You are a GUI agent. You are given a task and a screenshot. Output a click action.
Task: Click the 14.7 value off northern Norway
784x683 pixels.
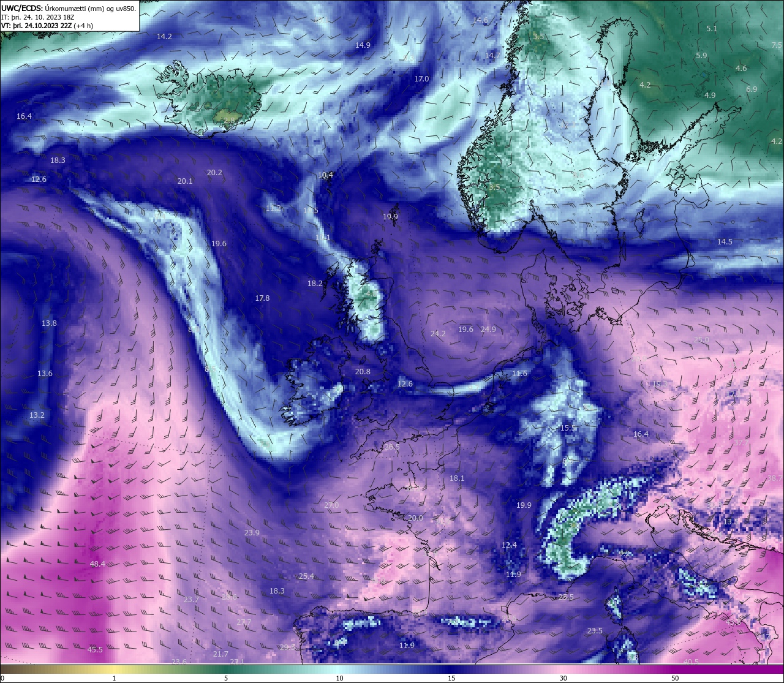point(492,56)
